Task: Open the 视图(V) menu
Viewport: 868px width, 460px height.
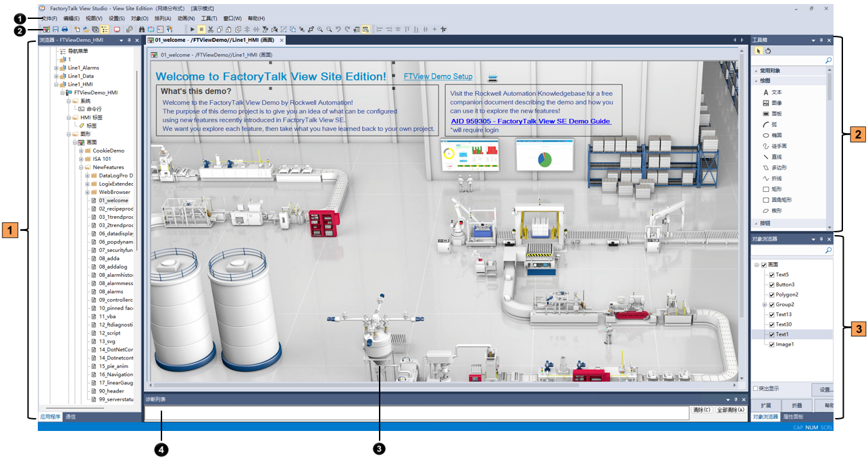Action: click(95, 18)
